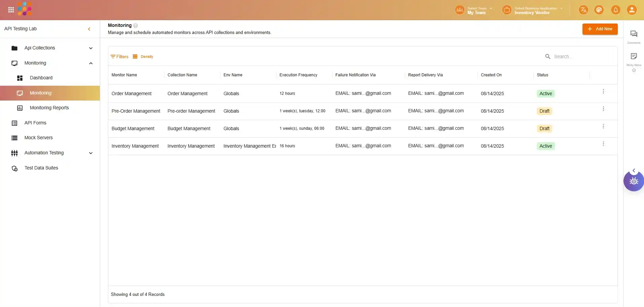644x307 pixels.
Task: Open the Comments panel icon
Action: (x=634, y=34)
